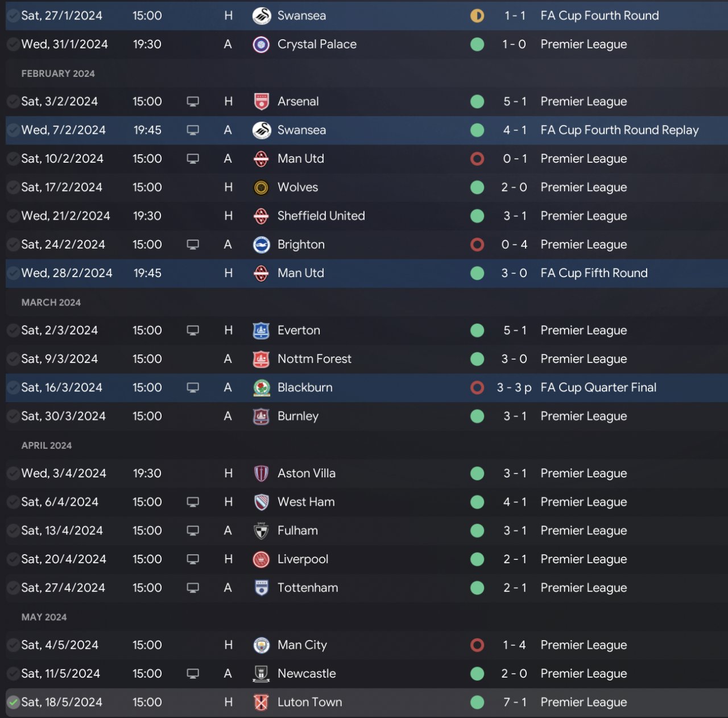The width and height of the screenshot is (728, 718).
Task: Open the Newcastle team link
Action: click(x=307, y=674)
